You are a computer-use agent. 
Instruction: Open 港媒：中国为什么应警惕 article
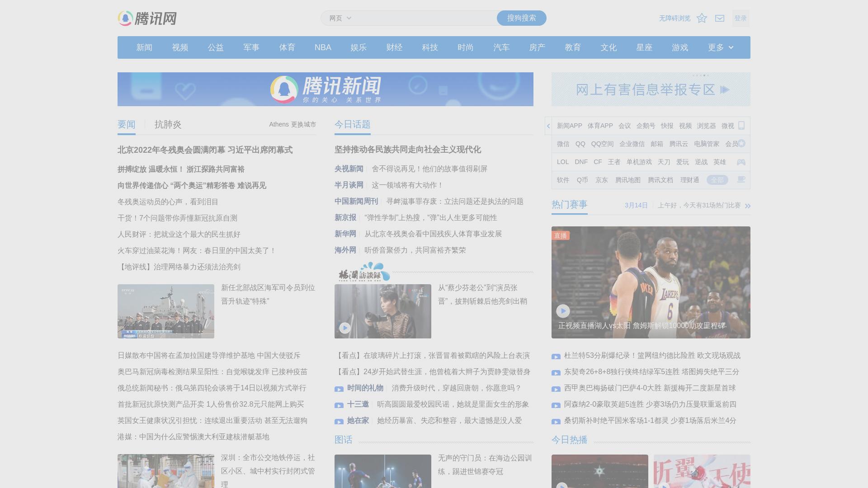click(193, 436)
